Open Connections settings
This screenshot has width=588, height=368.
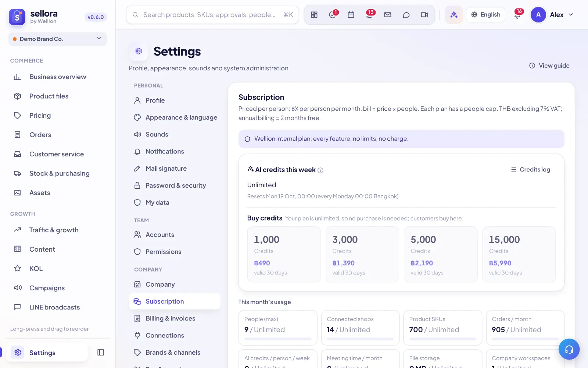(x=175, y=335)
